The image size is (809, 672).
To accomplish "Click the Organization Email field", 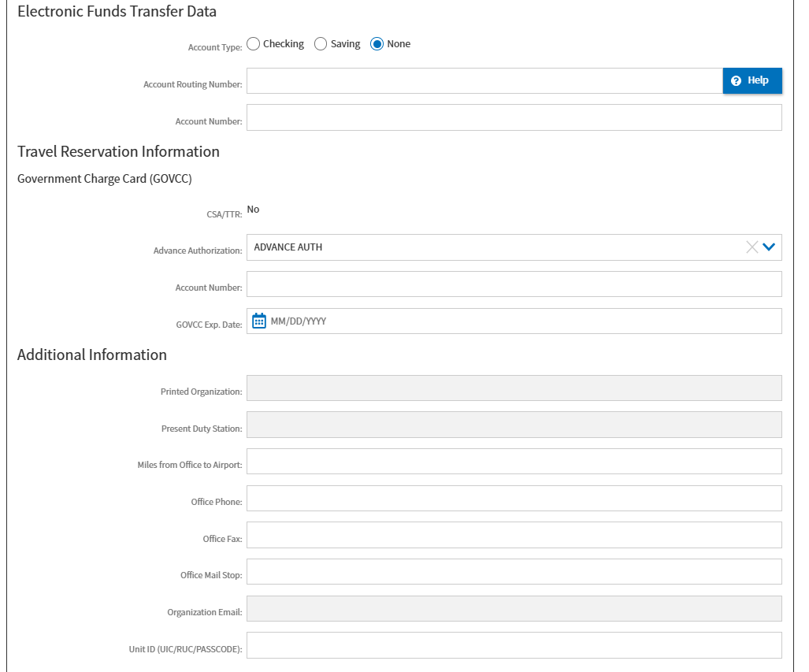I will (514, 608).
